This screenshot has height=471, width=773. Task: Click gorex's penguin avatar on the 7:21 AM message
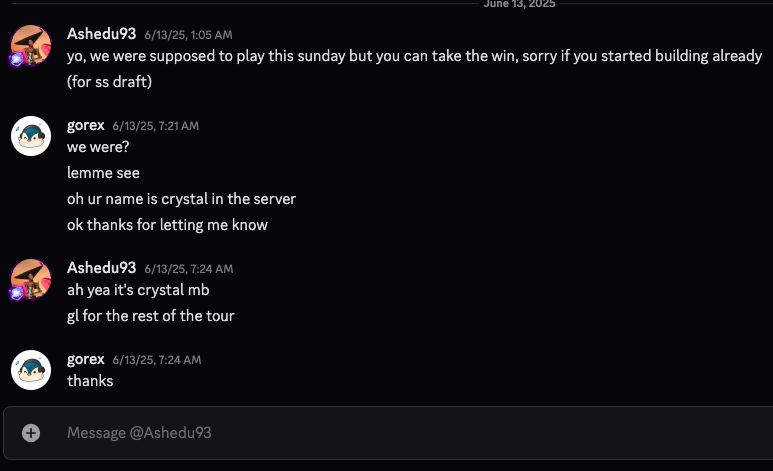pyautogui.click(x=31, y=136)
